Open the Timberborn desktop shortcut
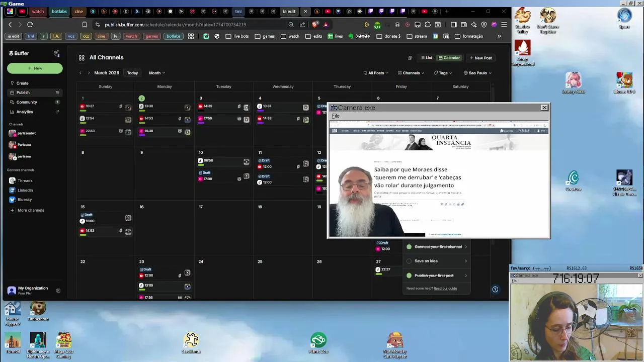The image size is (644, 362). 38,312
